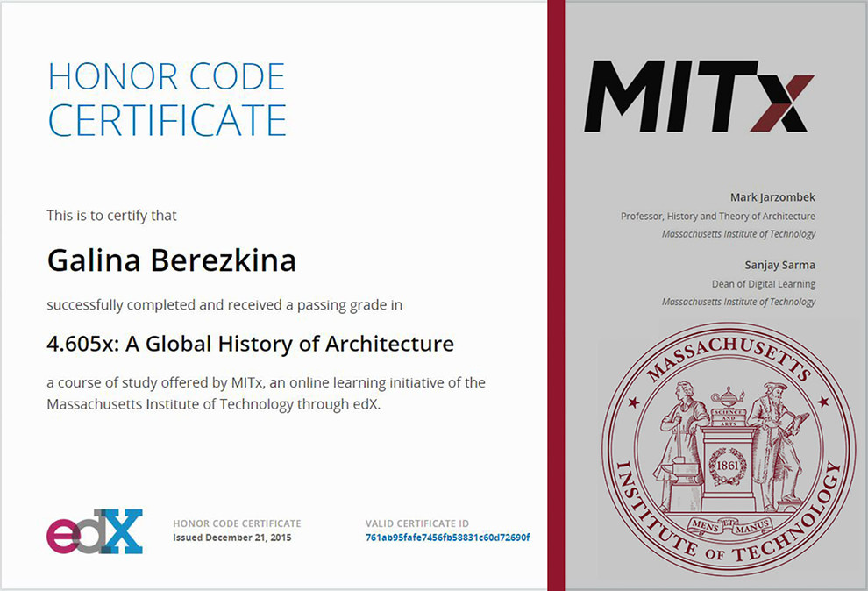
Task: Click the MITx logo
Action: (x=699, y=96)
